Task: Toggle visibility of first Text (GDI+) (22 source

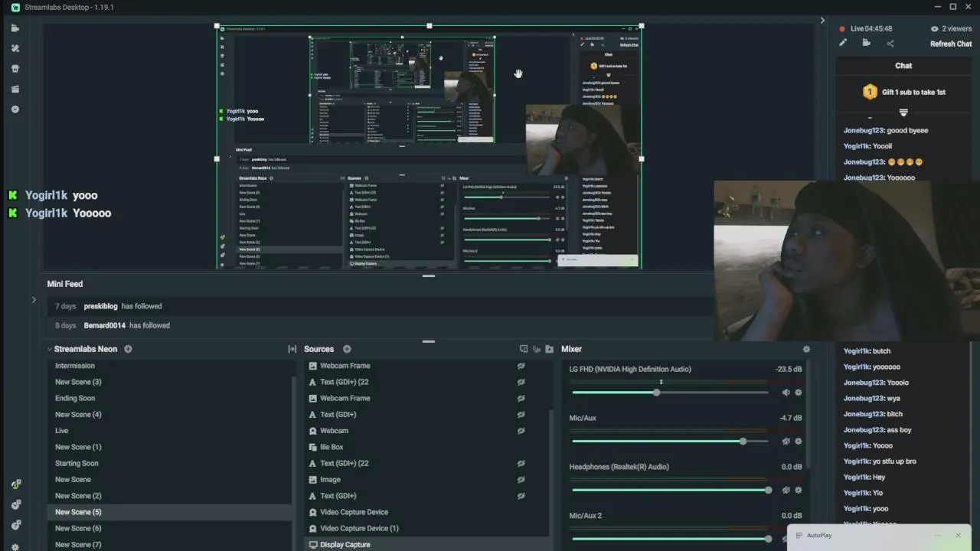Action: coord(521,382)
